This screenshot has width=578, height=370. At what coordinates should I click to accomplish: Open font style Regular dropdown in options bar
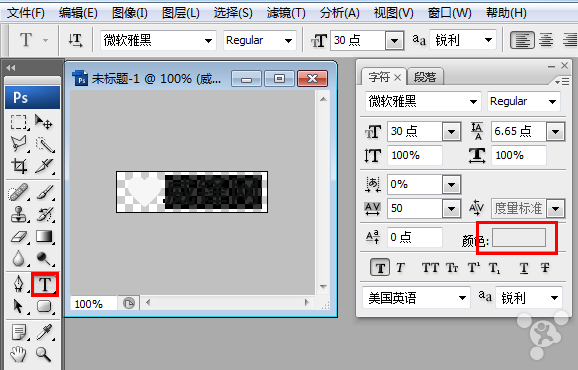tap(289, 41)
